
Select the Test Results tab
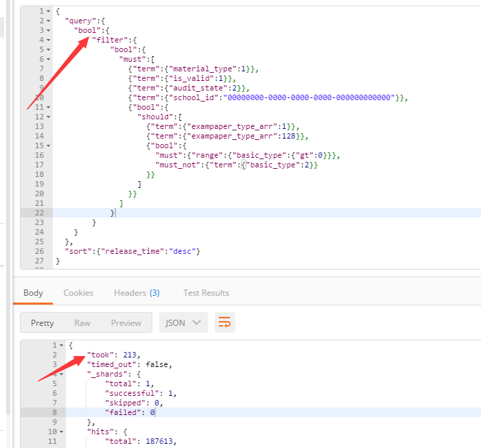tap(206, 293)
